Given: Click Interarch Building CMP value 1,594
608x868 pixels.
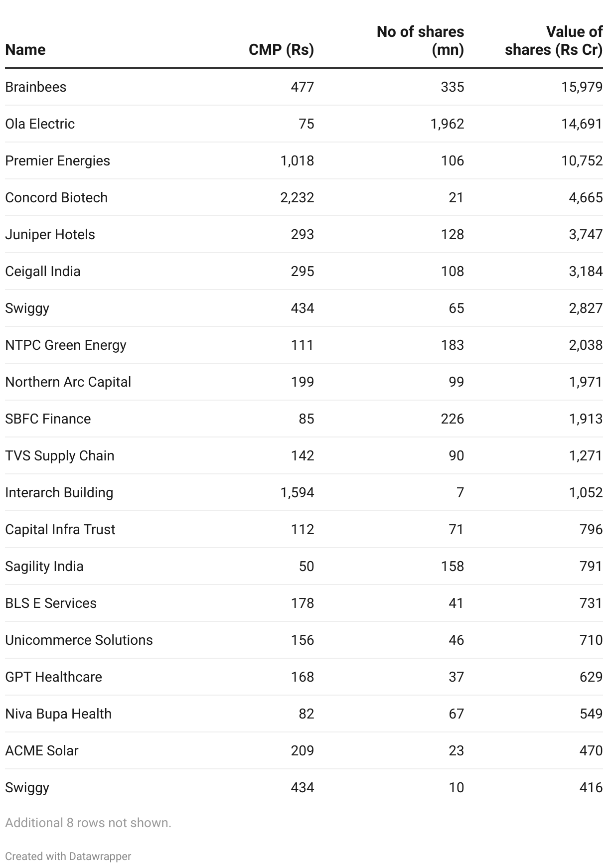Looking at the screenshot, I should [297, 493].
